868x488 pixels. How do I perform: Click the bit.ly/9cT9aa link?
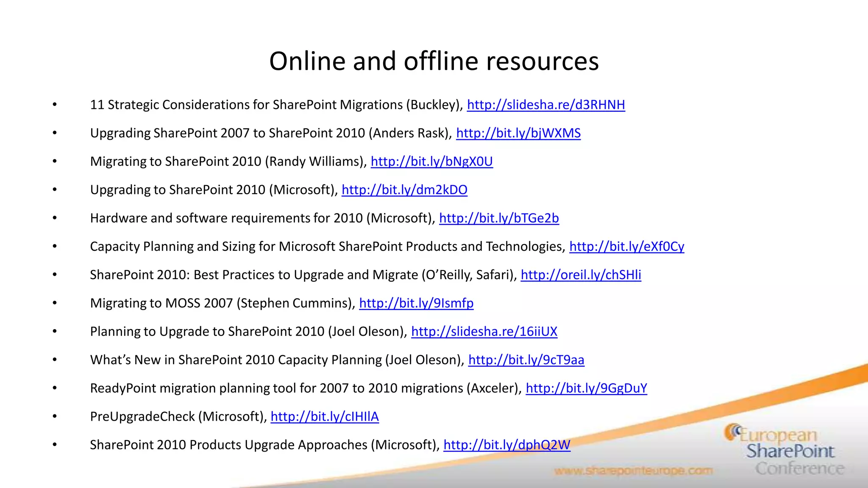pyautogui.click(x=526, y=360)
